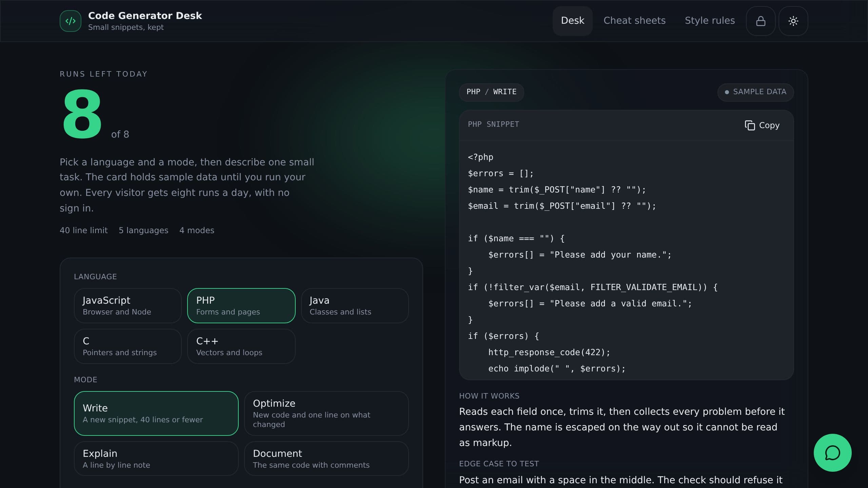Select the C++ language card
868x488 pixels.
coord(241,346)
